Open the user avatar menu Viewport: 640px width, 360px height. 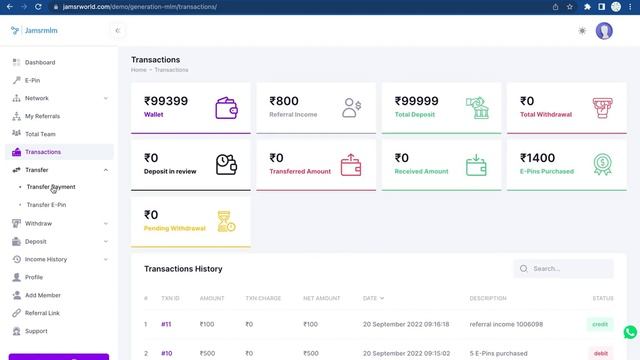pyautogui.click(x=604, y=31)
